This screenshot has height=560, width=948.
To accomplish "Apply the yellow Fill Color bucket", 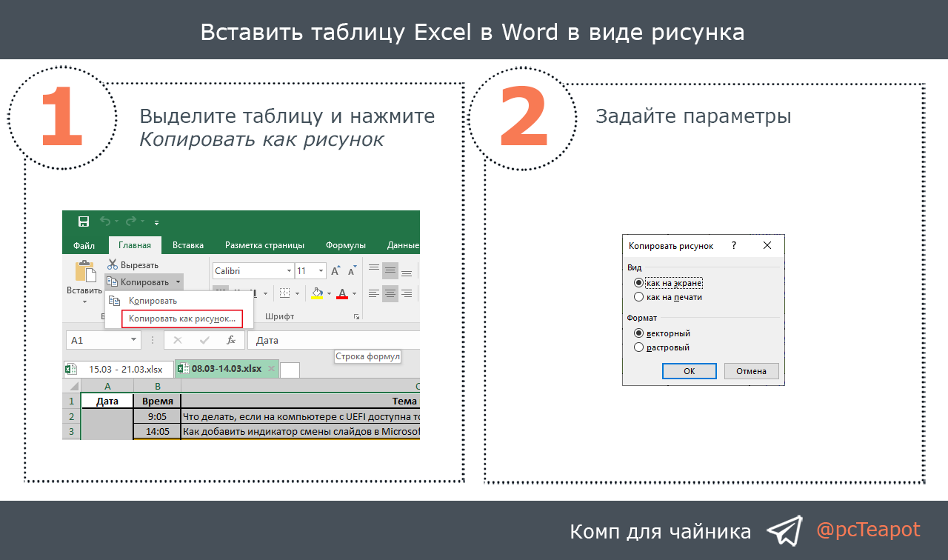I will [317, 293].
